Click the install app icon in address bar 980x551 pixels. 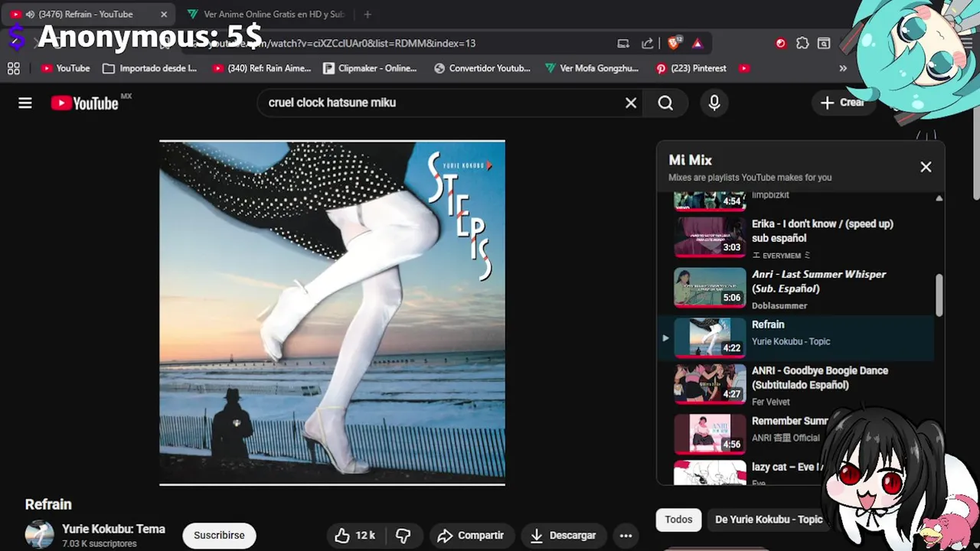coord(623,44)
